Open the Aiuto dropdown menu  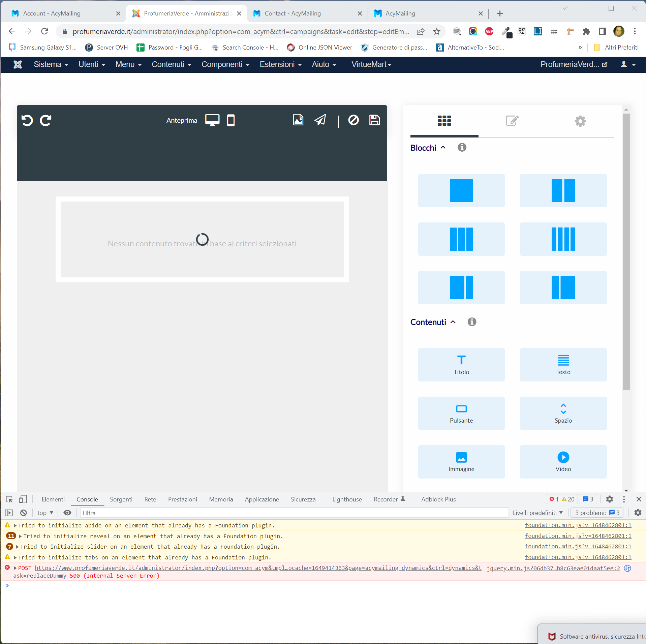coord(324,64)
